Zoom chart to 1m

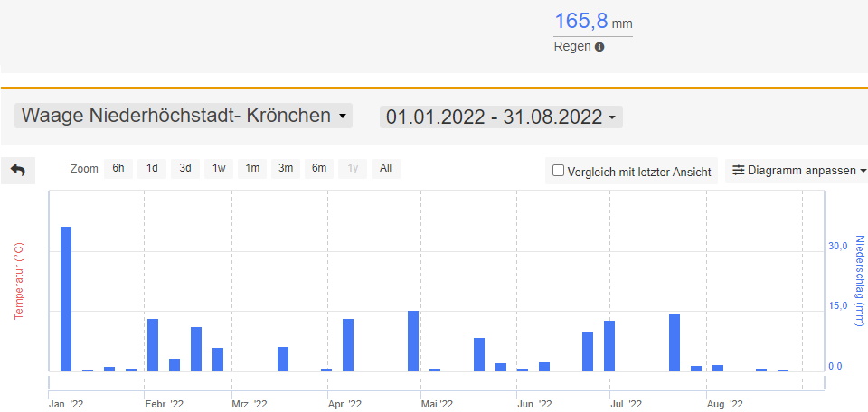tap(252, 168)
